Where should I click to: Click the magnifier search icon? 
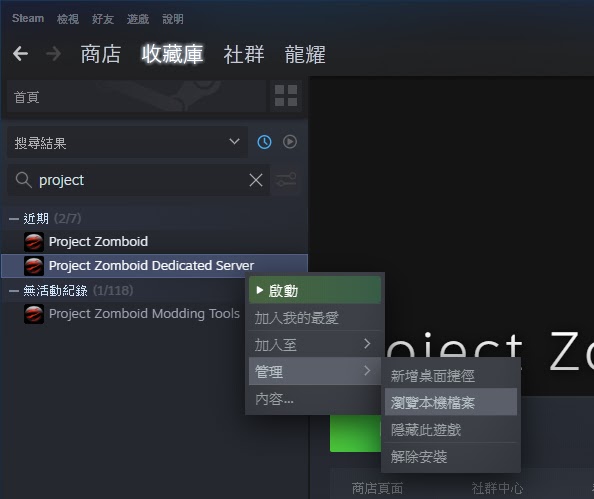23,180
